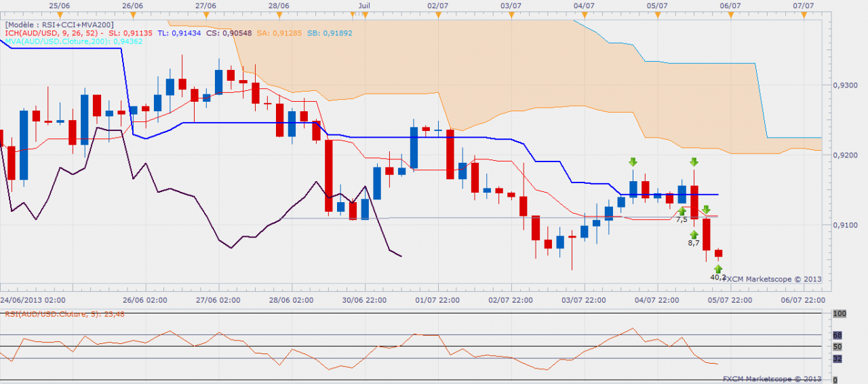Select the leftmost green down arrow signal

[633, 161]
